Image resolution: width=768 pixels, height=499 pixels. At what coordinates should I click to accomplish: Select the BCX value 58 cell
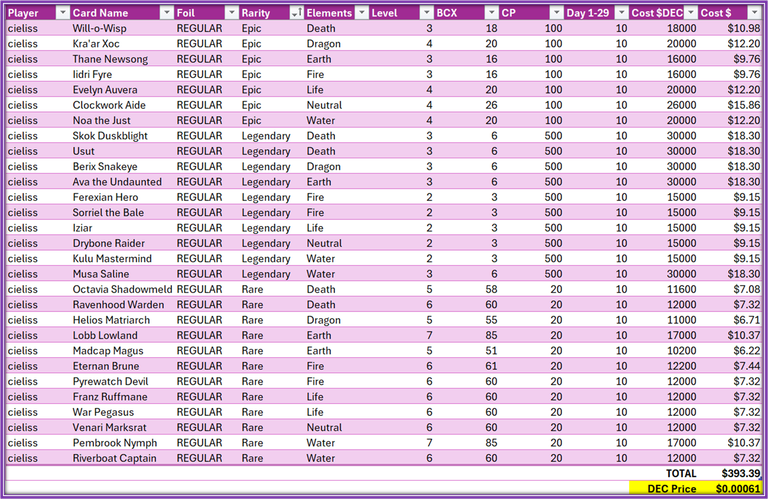467,289
